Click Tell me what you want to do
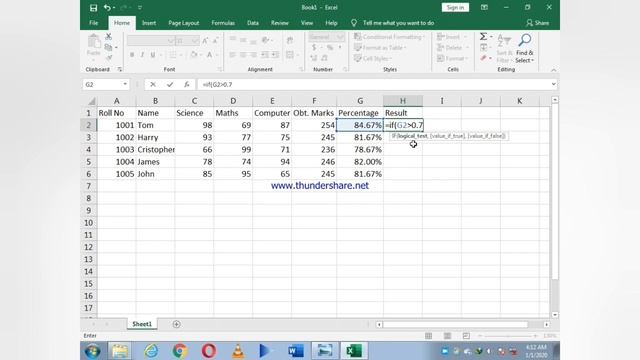The image size is (640, 360). (x=398, y=23)
